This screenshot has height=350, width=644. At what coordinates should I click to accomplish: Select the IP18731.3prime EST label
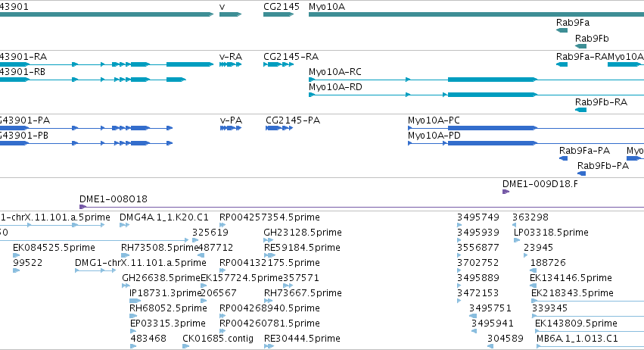[166, 294]
